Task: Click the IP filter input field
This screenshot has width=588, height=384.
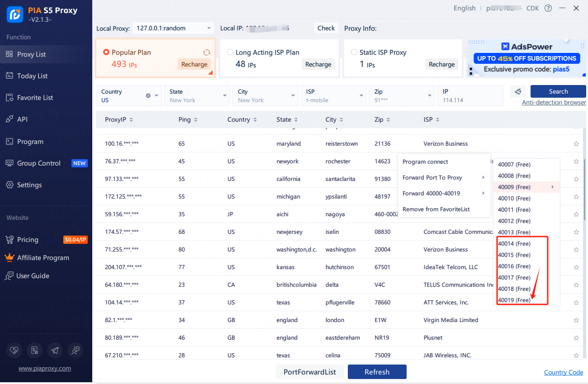Action: [x=470, y=95]
